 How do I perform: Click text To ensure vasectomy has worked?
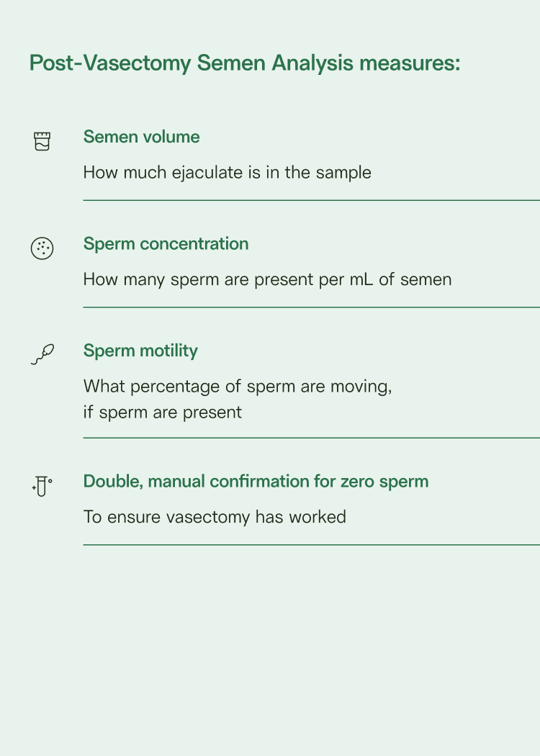pos(215,517)
